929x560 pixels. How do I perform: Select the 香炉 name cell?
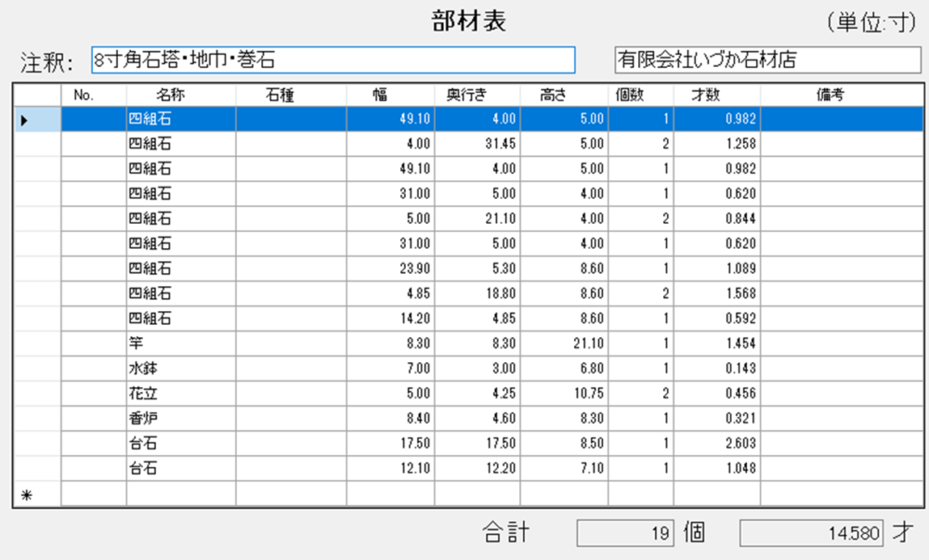180,418
